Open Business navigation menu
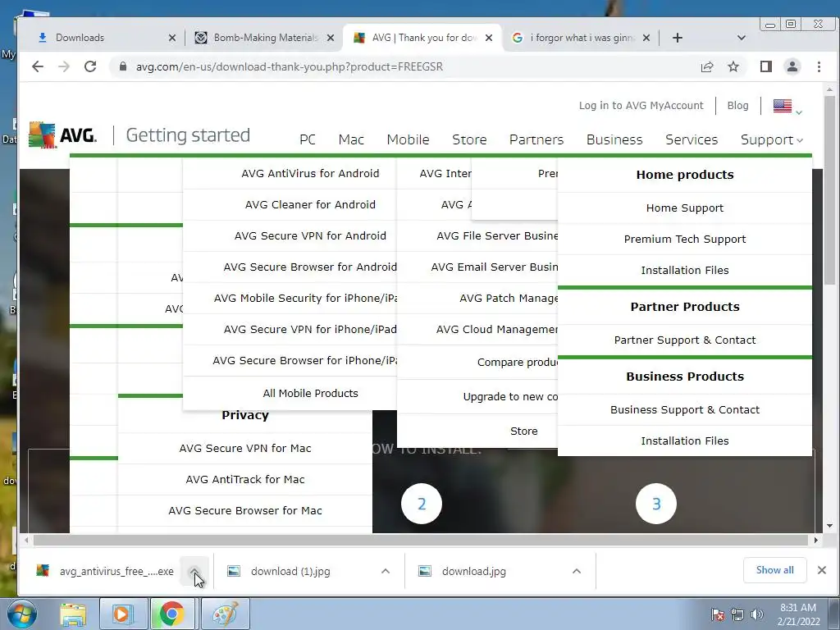Viewport: 840px width, 630px height. coord(614,139)
